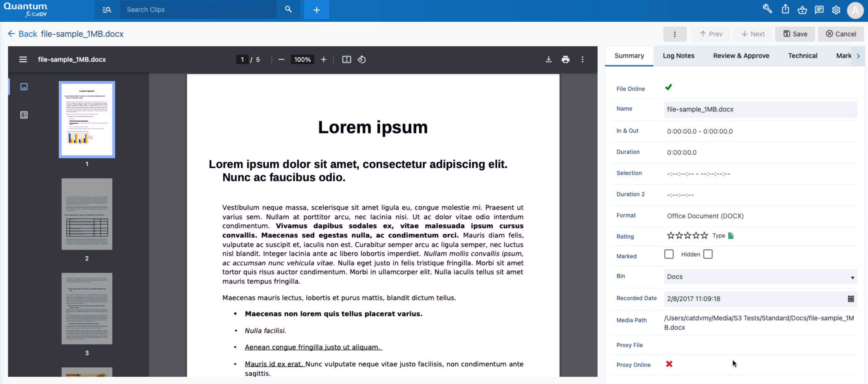The image size is (868, 384).
Task: Open the partially visible Mark tab
Action: point(843,56)
